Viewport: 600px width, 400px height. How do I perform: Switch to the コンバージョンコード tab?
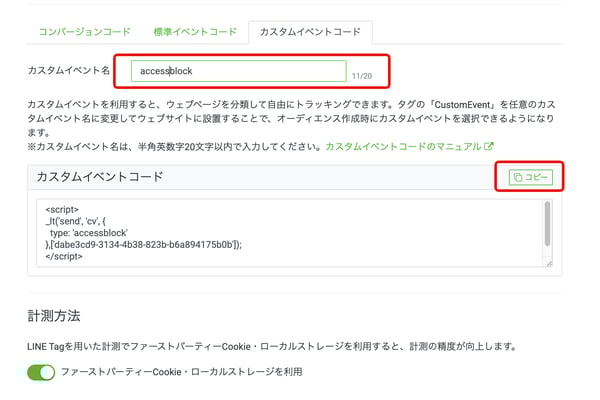pyautogui.click(x=85, y=31)
